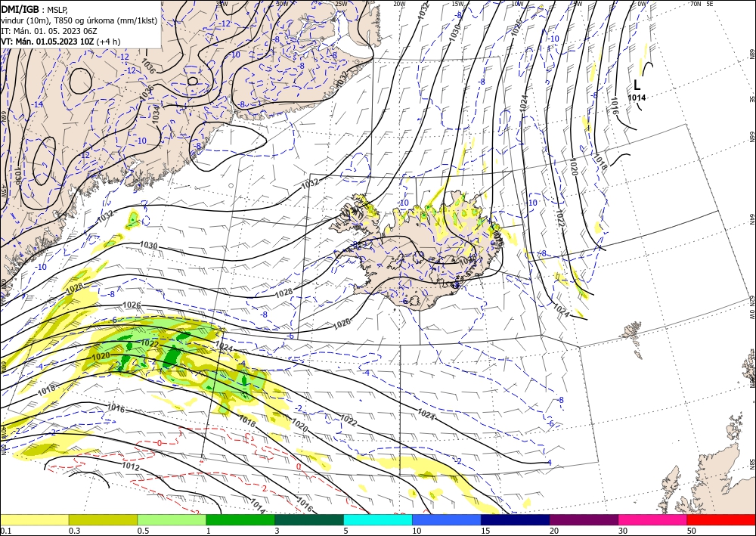Select the purple 20 mm legend swatch
Screen dimensions: 756x536
coord(584,519)
